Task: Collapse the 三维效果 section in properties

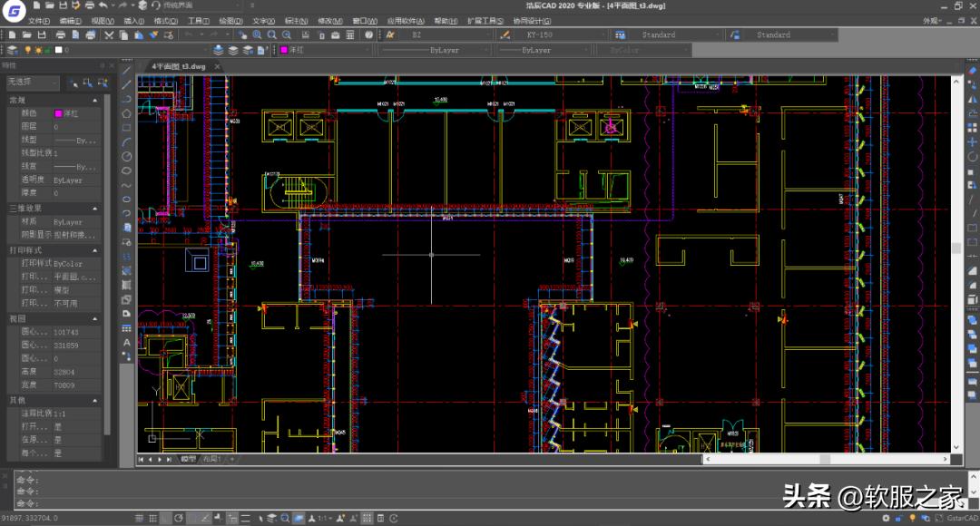Action: click(94, 208)
